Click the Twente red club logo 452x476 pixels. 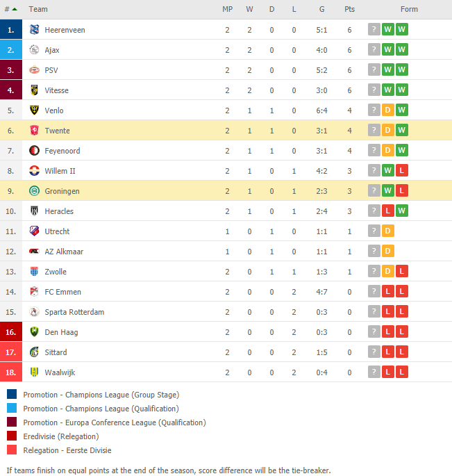(34, 130)
